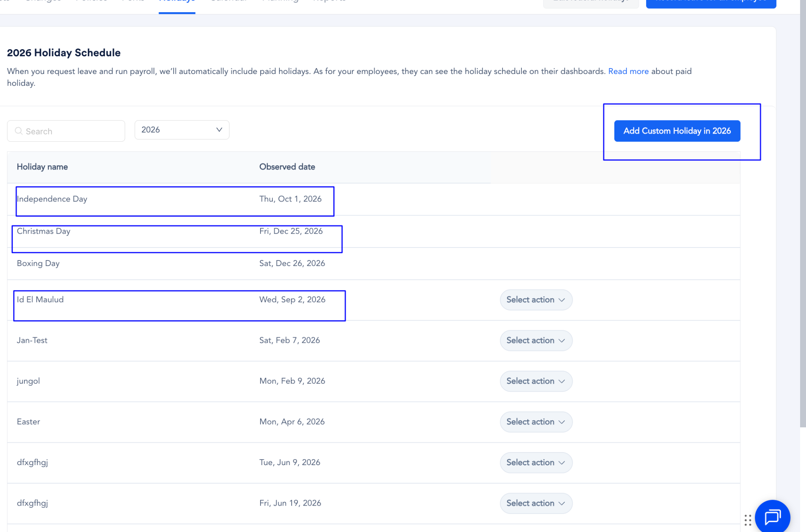Image resolution: width=806 pixels, height=532 pixels.
Task: Open Select action for dfxgfhgj Jun 9
Action: (536, 463)
